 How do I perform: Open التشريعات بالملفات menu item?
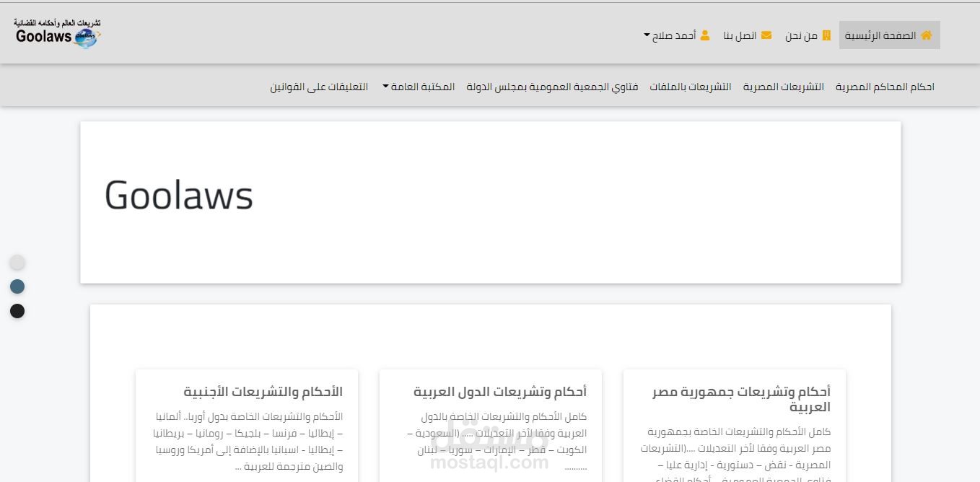pyautogui.click(x=691, y=87)
